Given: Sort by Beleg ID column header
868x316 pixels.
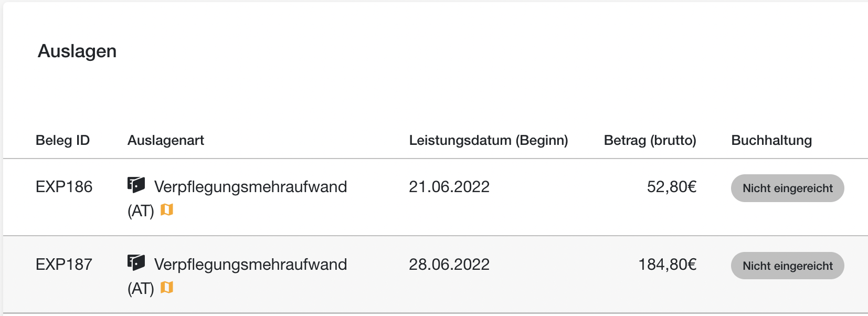Looking at the screenshot, I should pos(62,140).
